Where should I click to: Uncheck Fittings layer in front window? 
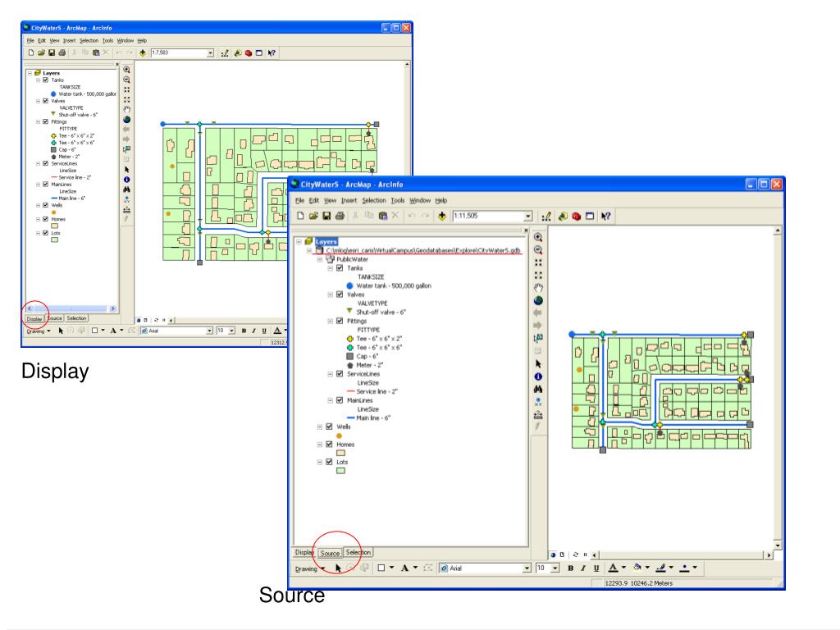[340, 321]
